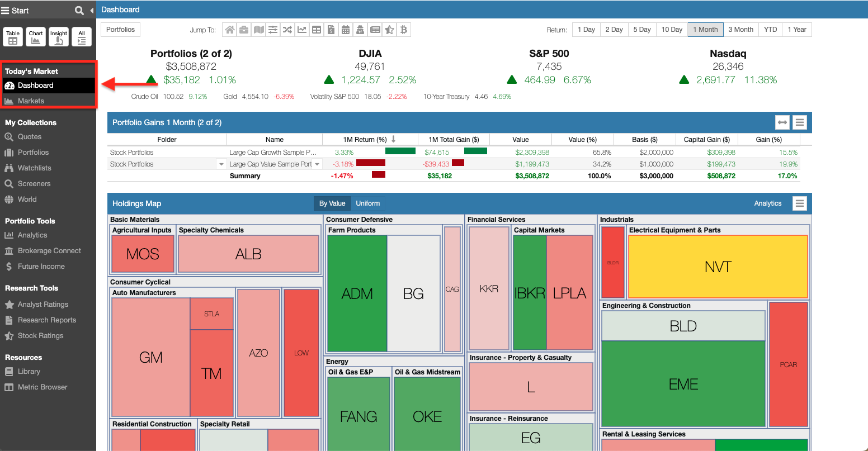Jump to the home icon

[x=229, y=30]
